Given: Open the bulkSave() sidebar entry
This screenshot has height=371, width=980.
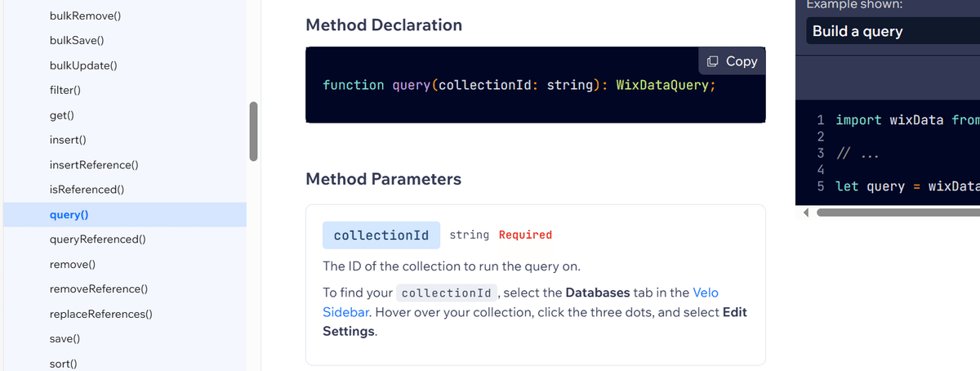Looking at the screenshot, I should pos(81,40).
